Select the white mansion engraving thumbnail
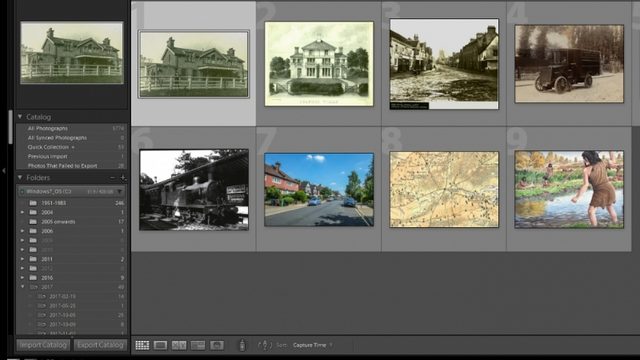The image size is (640, 360). point(319,64)
